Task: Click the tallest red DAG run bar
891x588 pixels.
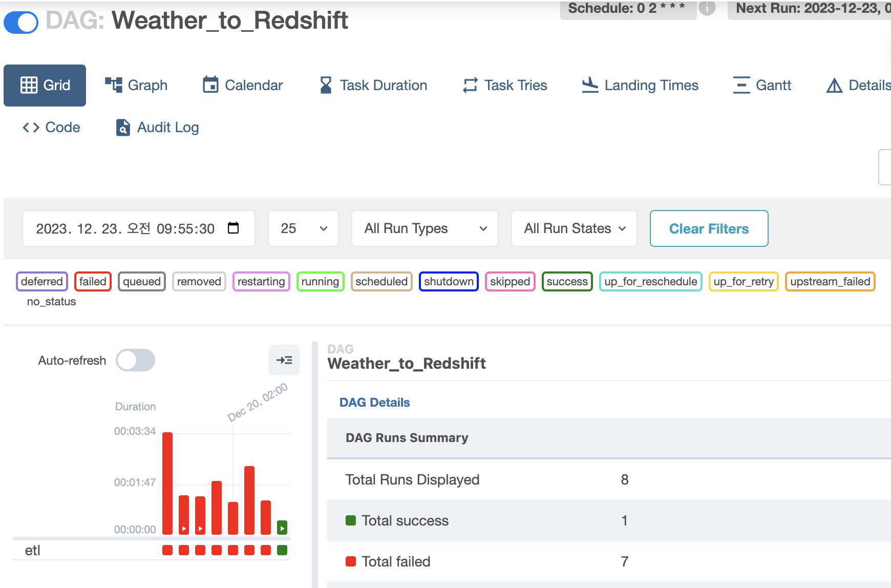Action: (x=167, y=483)
